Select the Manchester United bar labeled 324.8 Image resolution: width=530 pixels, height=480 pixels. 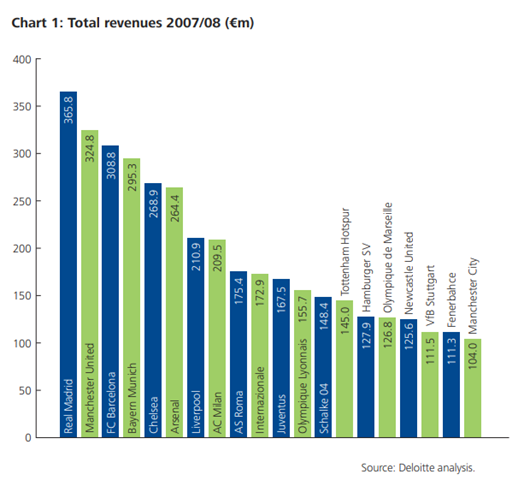pos(90,284)
